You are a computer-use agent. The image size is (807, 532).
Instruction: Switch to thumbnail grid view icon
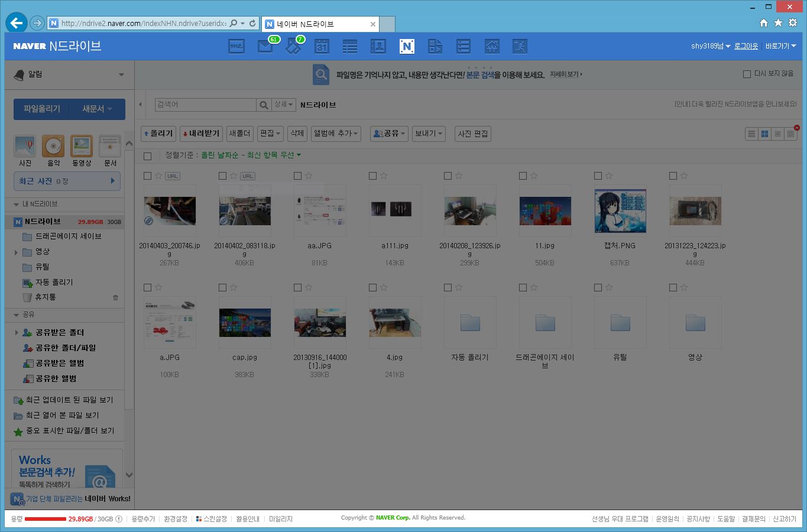[764, 134]
